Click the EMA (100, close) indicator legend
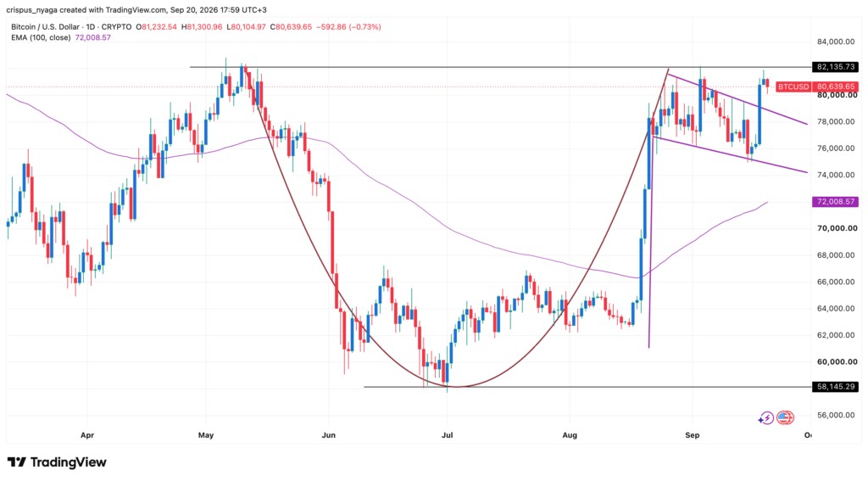 click(41, 37)
